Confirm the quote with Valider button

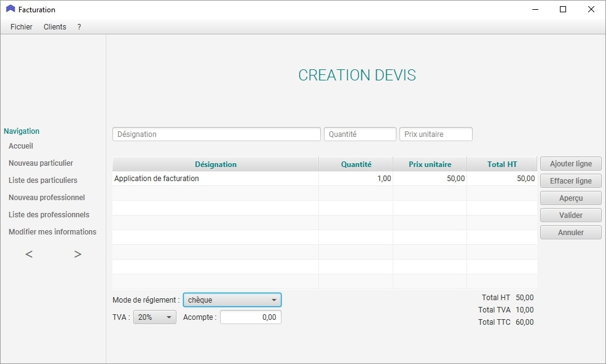coord(570,215)
